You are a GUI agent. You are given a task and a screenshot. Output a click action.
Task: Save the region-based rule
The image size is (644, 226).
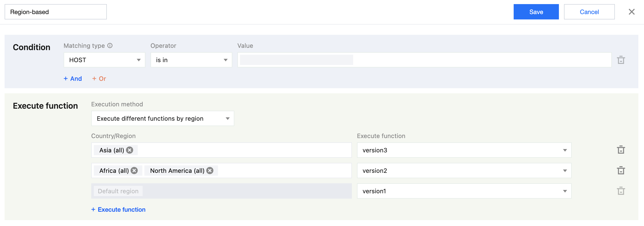(536, 12)
